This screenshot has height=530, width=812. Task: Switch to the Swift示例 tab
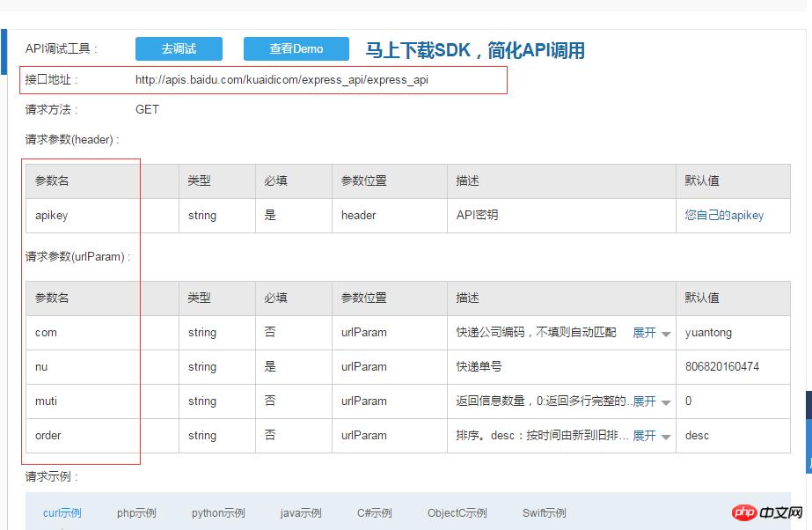545,512
